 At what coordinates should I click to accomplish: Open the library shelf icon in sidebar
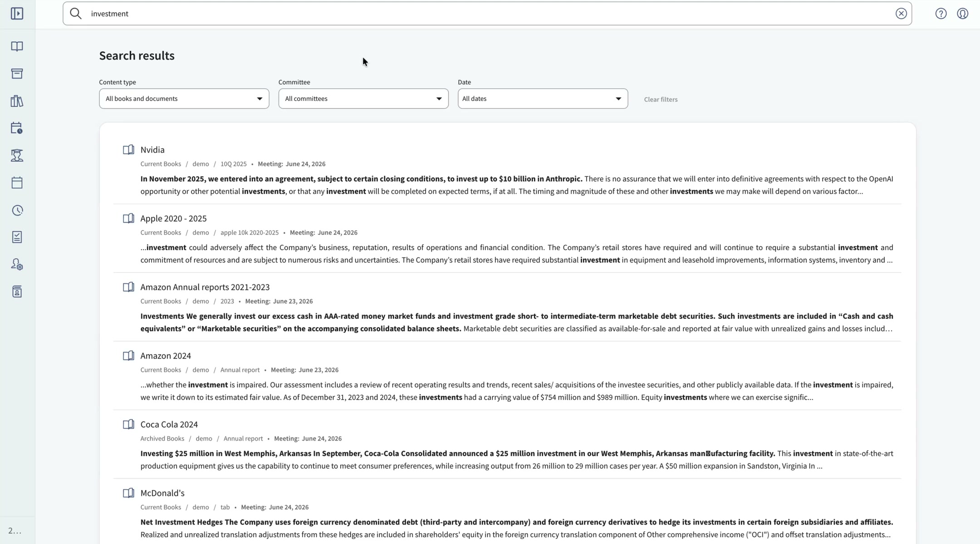click(x=17, y=101)
